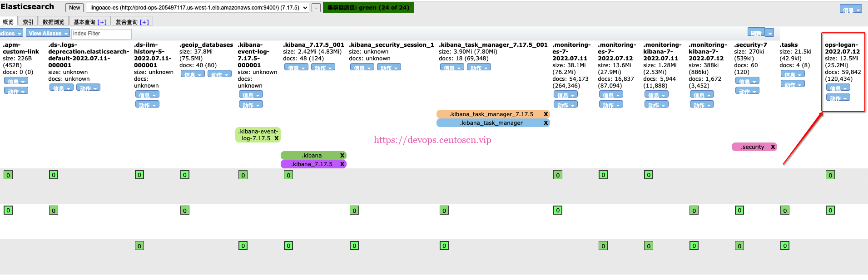Click X on the .kibana-event-log-7.17.5 alias
This screenshot has width=868, height=280.
276,138
